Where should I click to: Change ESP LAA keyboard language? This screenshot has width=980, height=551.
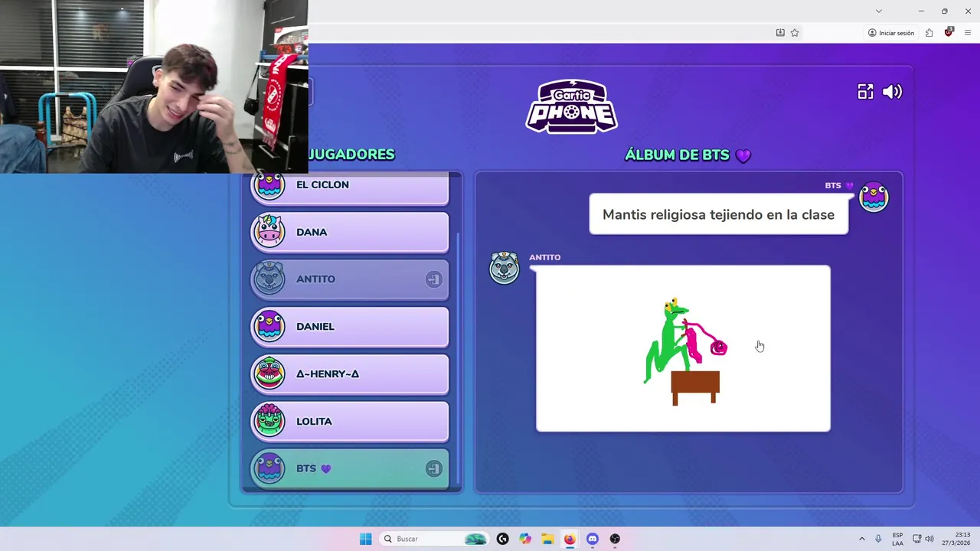[897, 539]
